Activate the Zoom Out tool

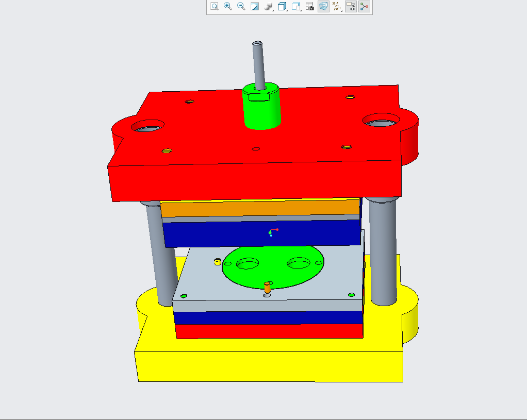241,6
